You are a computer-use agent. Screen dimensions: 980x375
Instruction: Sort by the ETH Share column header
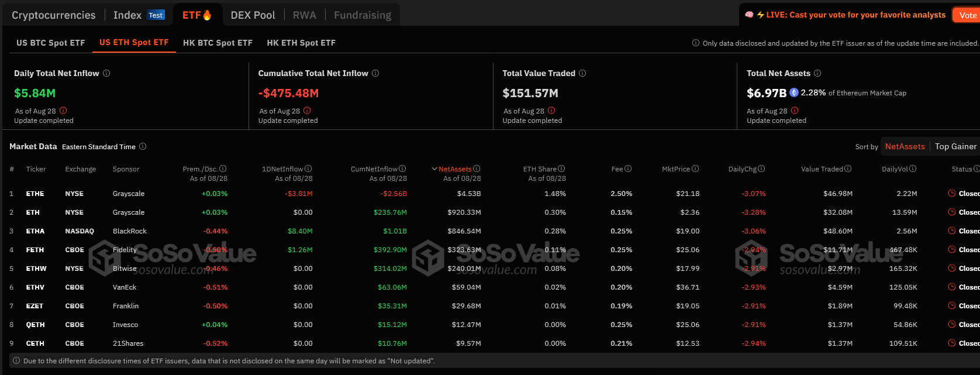pos(540,169)
